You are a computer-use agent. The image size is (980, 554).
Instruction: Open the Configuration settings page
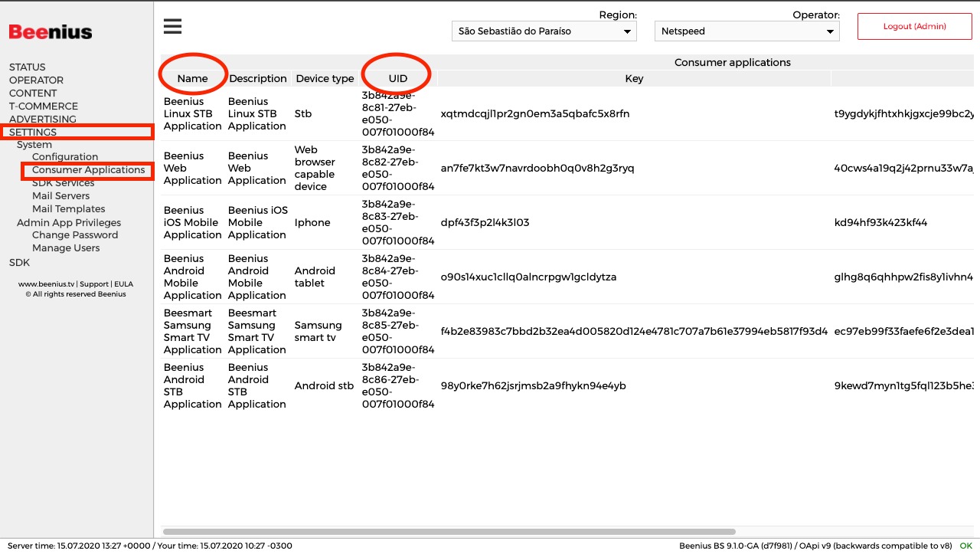(x=65, y=157)
